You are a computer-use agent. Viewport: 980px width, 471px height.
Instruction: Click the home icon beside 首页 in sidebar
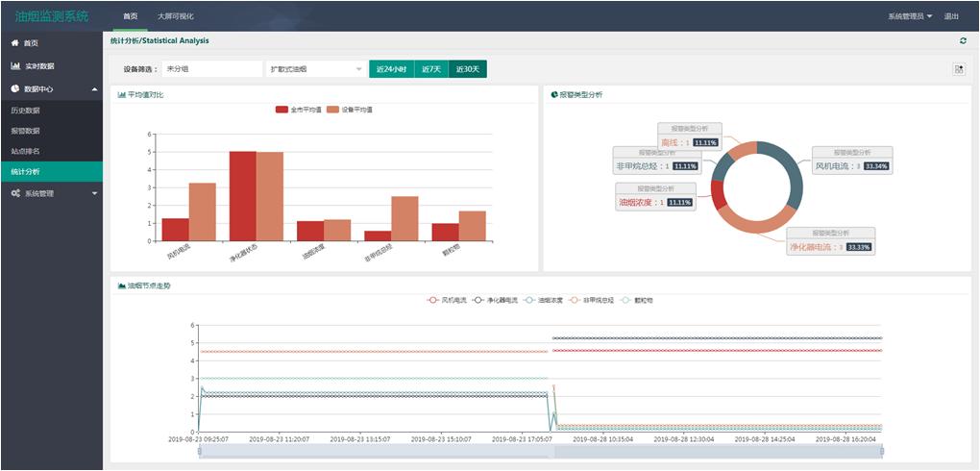14,43
